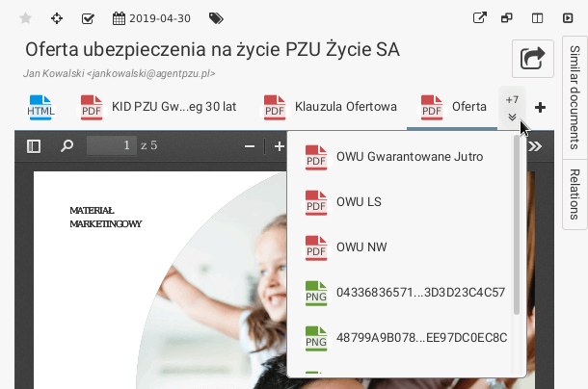
Task: Expand PDF toolbar double-chevron menu
Action: point(535,146)
